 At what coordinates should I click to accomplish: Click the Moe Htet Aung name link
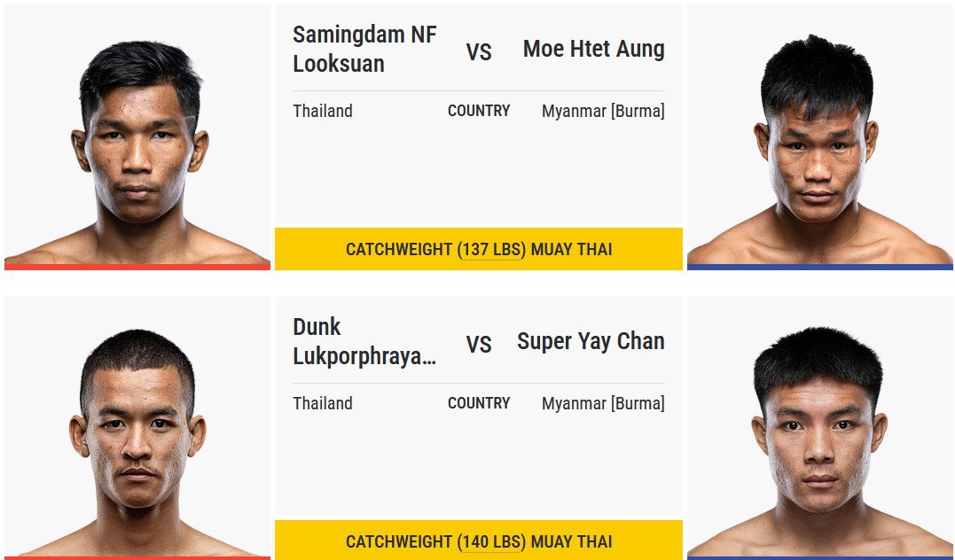[593, 49]
